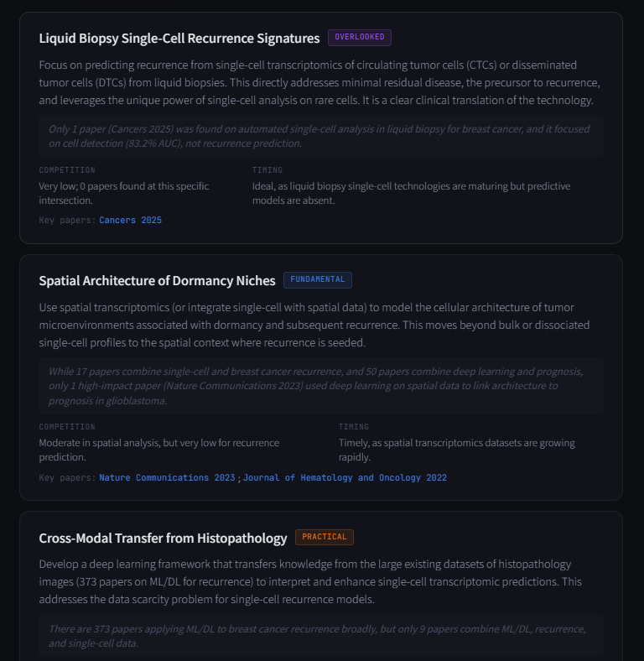Click the evidence note mentioning 373 papers
The width and height of the screenshot is (644, 661).
[319, 636]
